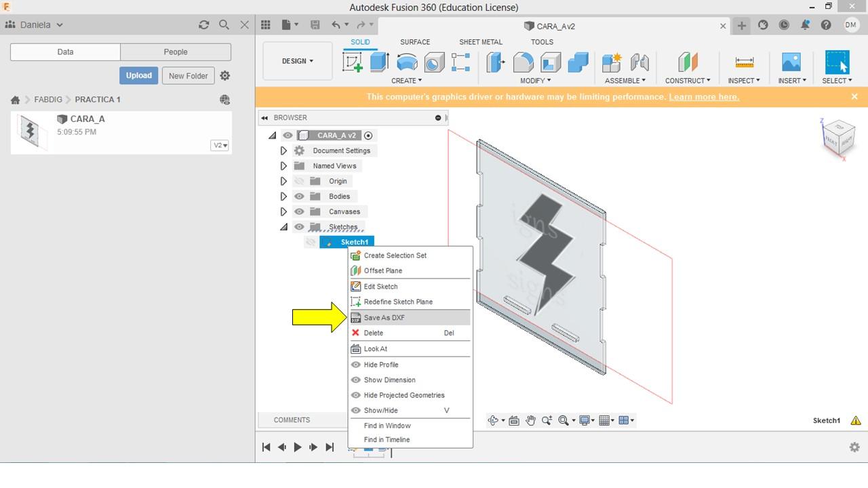Image resolution: width=868 pixels, height=488 pixels.
Task: Switch to the SURFACE tab
Action: click(x=415, y=42)
